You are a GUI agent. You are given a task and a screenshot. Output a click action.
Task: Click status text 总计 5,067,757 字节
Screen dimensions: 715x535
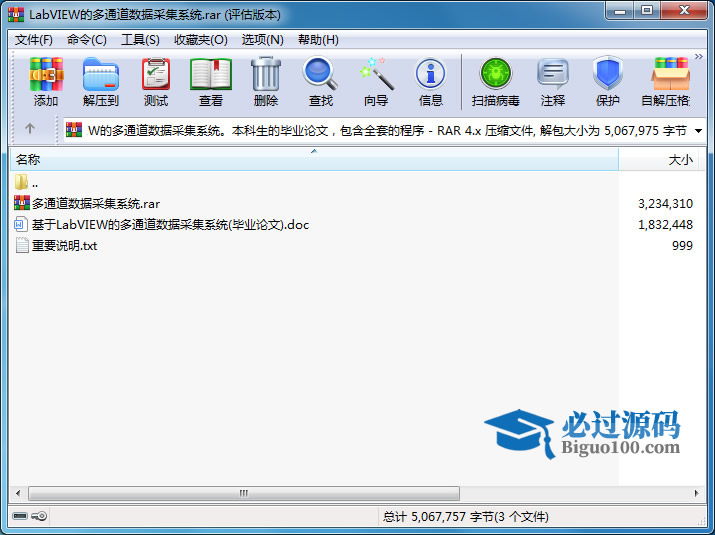(466, 517)
